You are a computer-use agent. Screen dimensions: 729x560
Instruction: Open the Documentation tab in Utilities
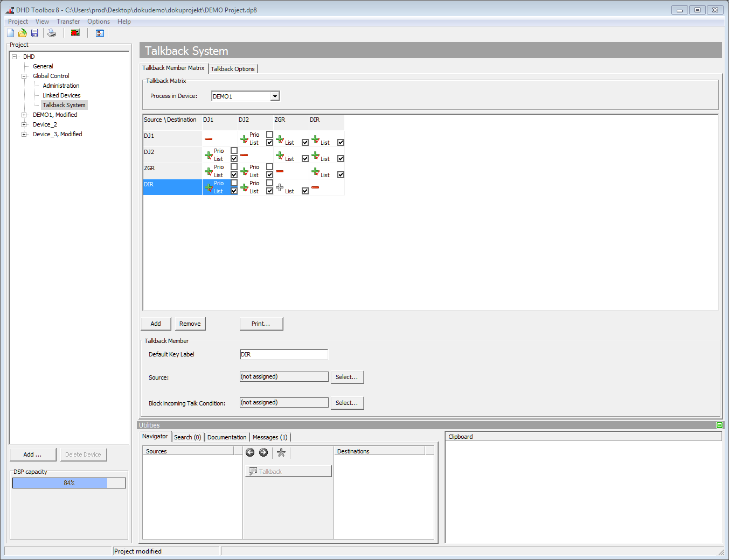(226, 437)
